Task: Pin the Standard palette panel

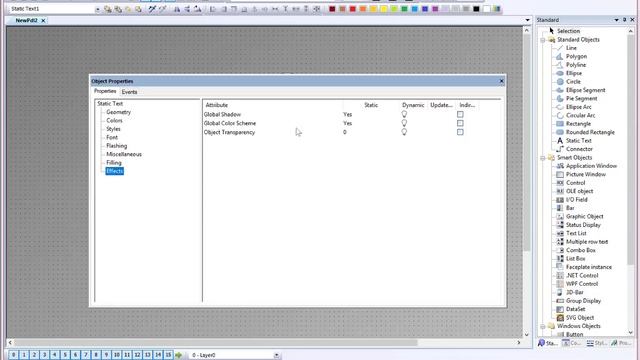Action: click(x=624, y=20)
